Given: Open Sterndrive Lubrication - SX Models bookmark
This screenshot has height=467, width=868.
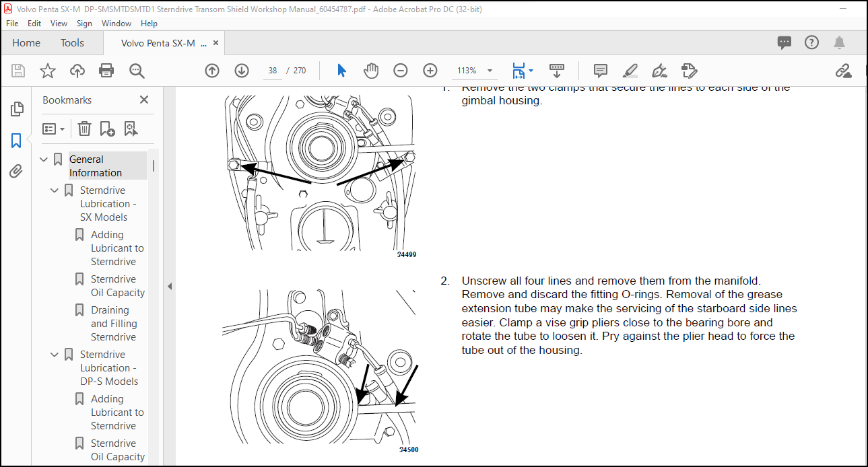Looking at the screenshot, I should click(x=108, y=204).
